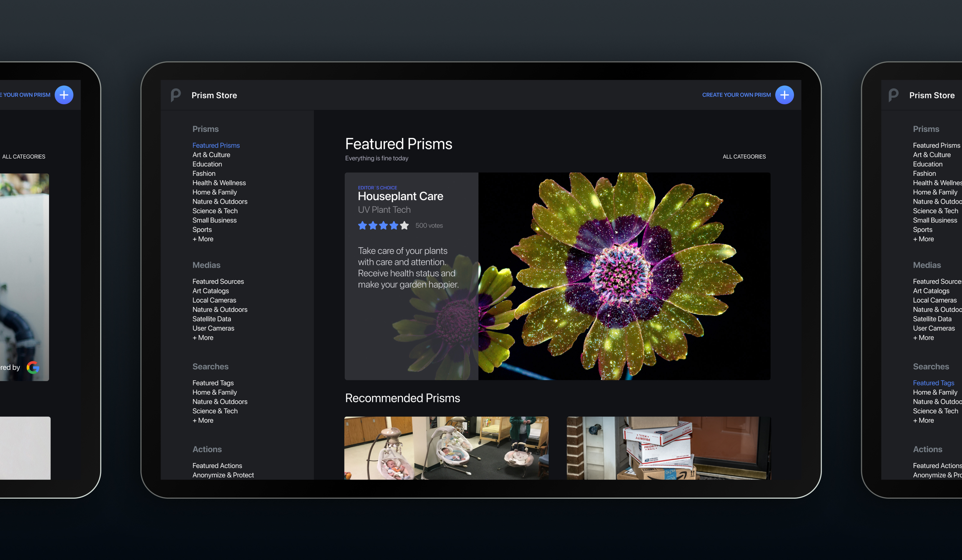Select User Cameras in center sidebar
Screen dimensions: 962x560
(x=213, y=328)
